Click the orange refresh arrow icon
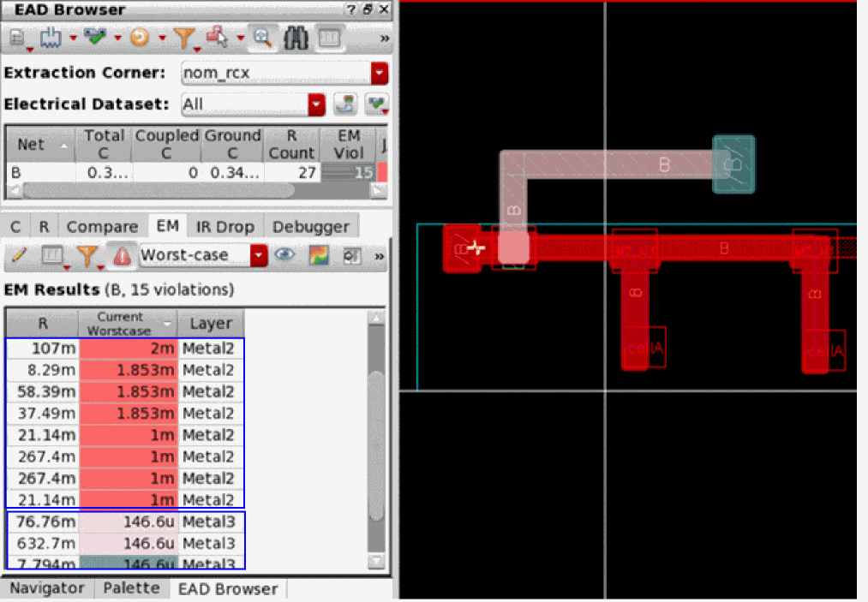 139,38
